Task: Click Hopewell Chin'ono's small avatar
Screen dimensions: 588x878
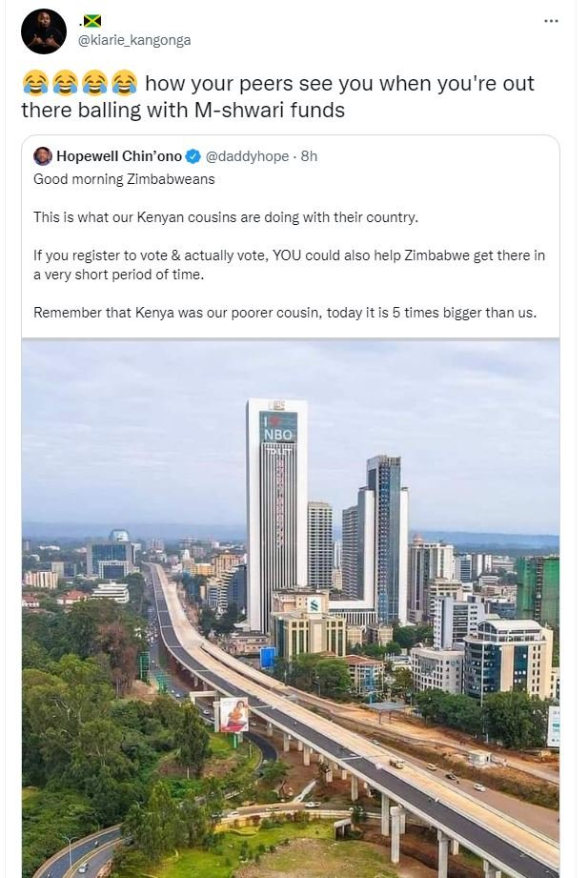Action: click(x=43, y=156)
